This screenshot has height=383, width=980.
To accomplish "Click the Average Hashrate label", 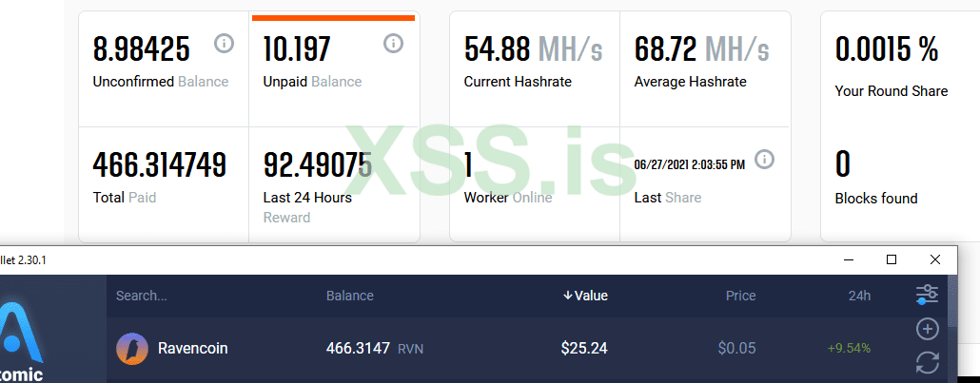I will (x=690, y=81).
